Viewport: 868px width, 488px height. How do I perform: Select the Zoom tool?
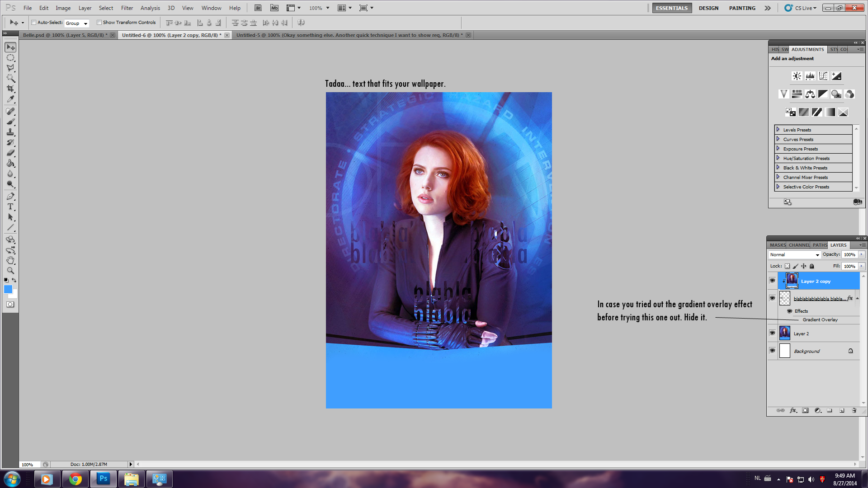(10, 271)
